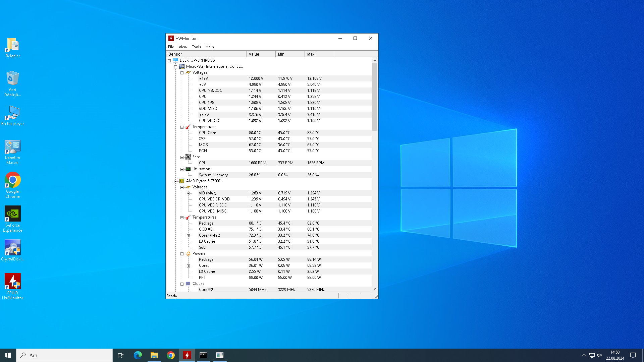Collapse the Powers section
The width and height of the screenshot is (644, 362).
(182, 254)
